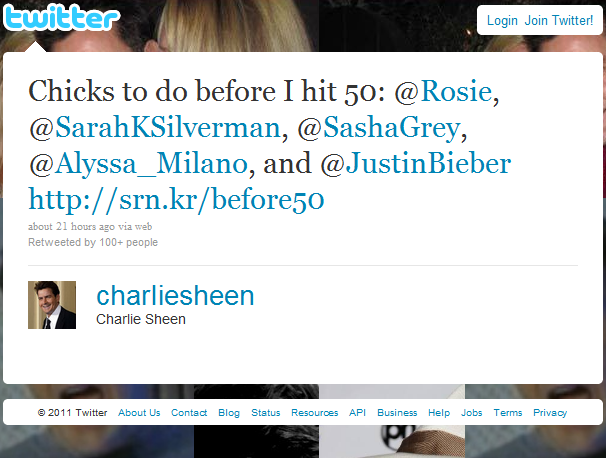
Task: Open @Alyssa_Milano mention link
Action: pos(138,164)
